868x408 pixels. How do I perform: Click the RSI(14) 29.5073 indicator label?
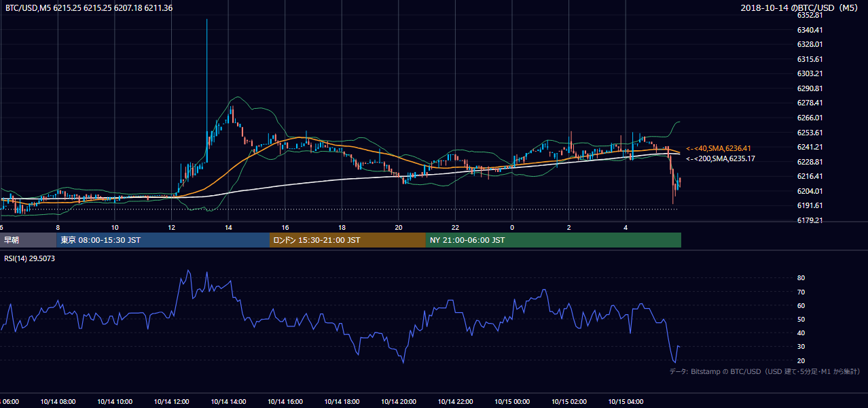click(30, 258)
